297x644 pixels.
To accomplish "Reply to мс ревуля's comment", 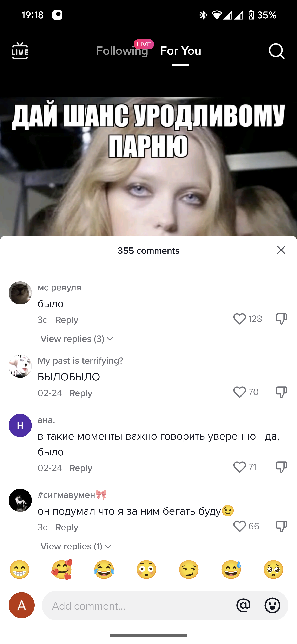I will click(67, 320).
